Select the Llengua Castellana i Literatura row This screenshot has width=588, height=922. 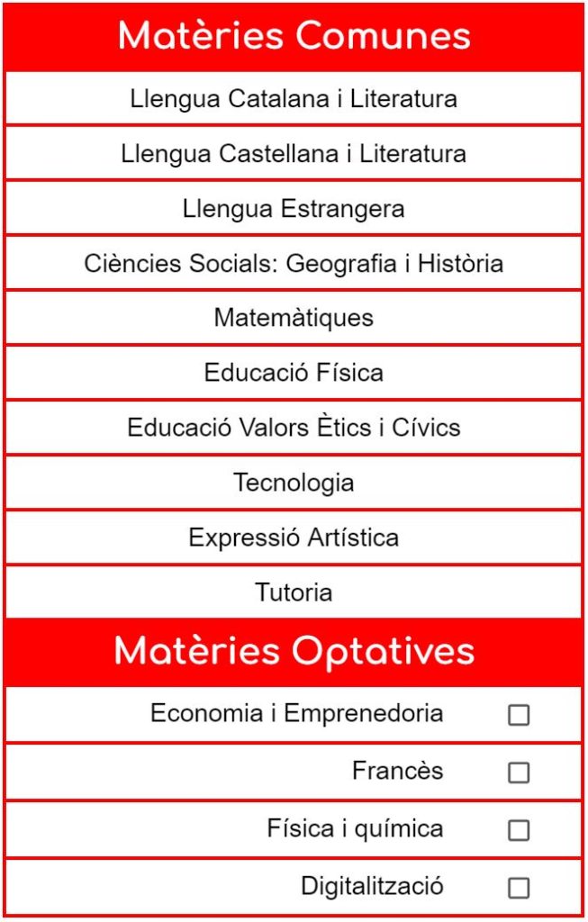pos(294,153)
